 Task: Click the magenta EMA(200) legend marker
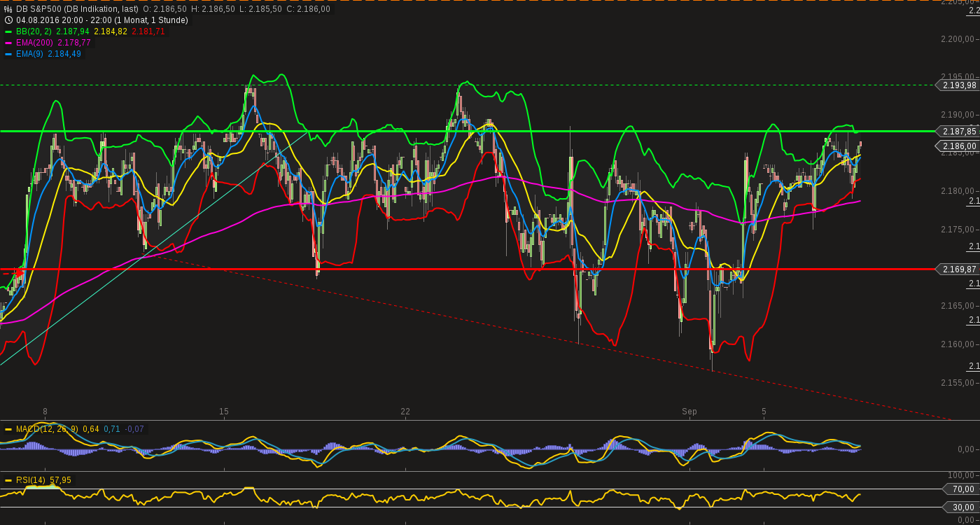pyautogui.click(x=8, y=43)
